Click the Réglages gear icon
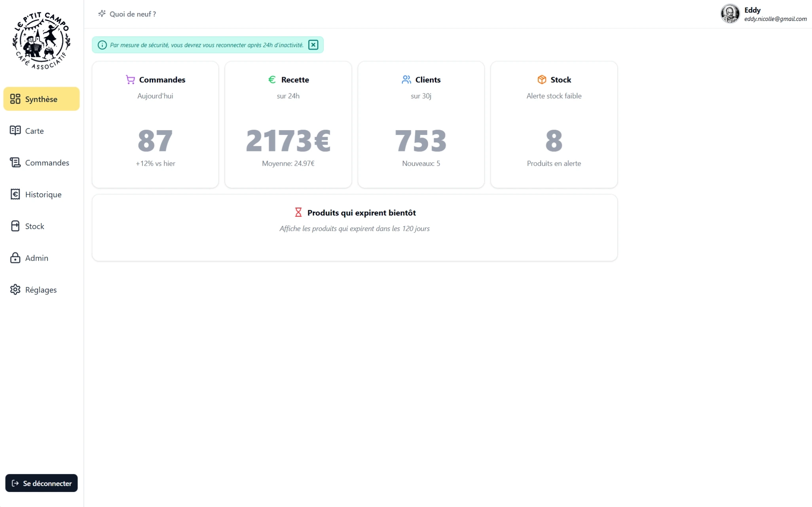 click(x=15, y=289)
